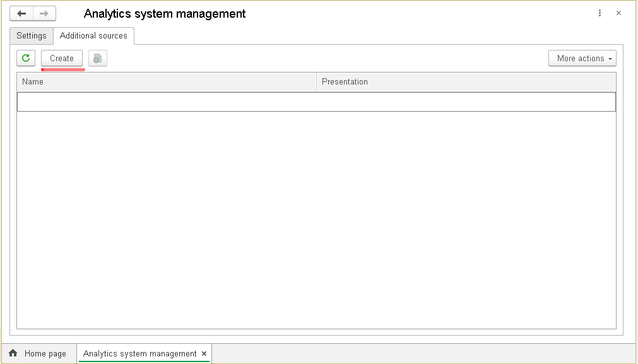Click the Name column header

tap(167, 81)
